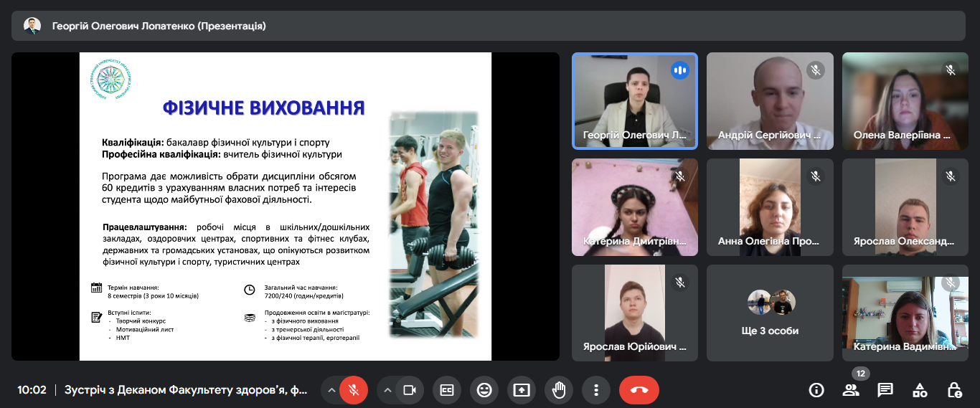Click the books icon beside Продовження освіти
This screenshot has width=980, height=408.
[x=250, y=317]
